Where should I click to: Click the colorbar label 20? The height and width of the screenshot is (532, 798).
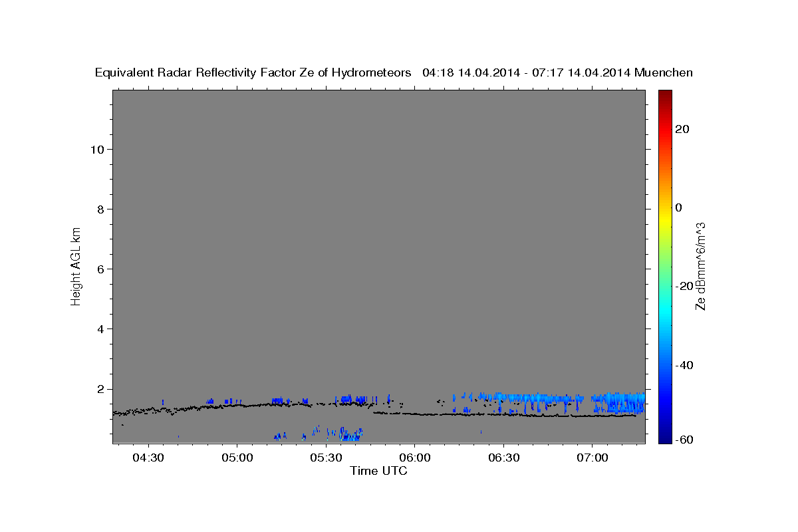point(682,128)
